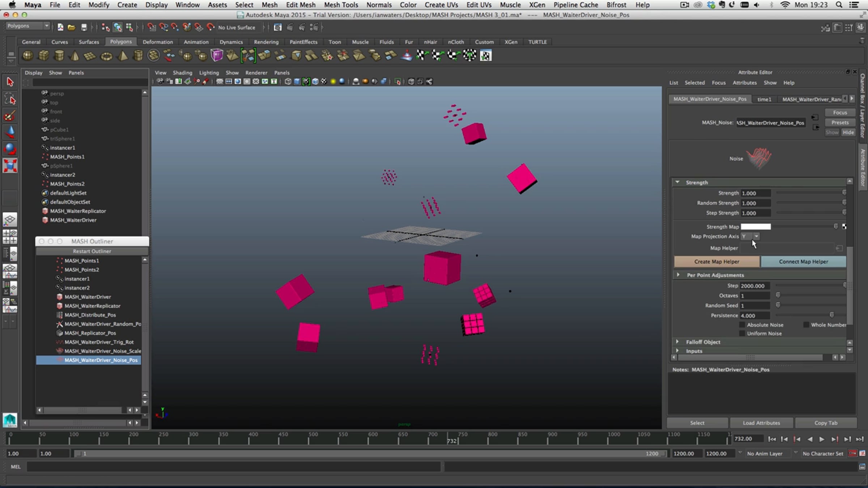Open the New Scene toolbar icon
The image size is (868, 488).
coord(60,27)
